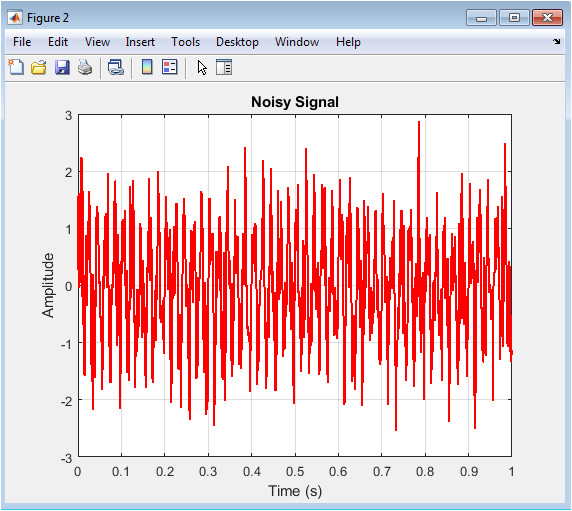Open the File menu
This screenshot has height=511, width=572.
[x=22, y=42]
